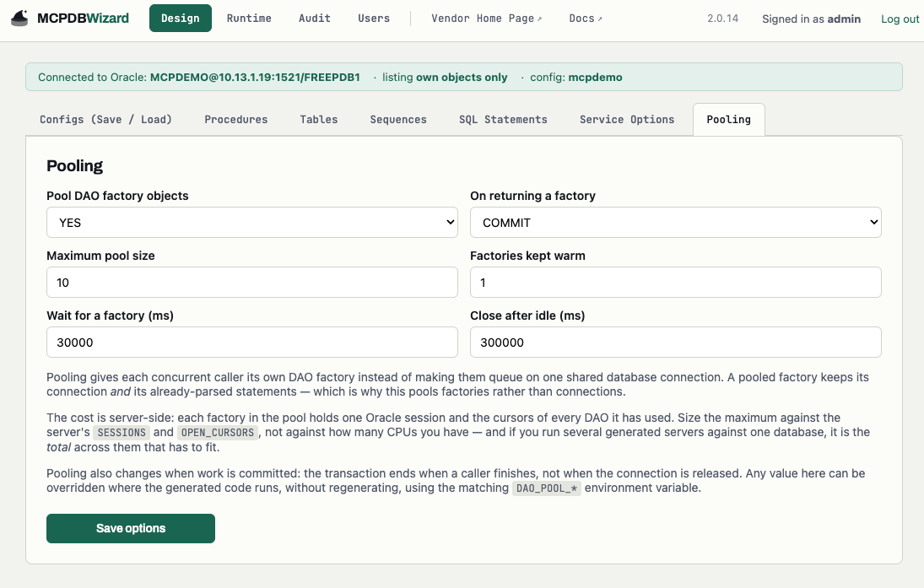Click the MCPDBWizard wizard hat logo
The image size is (924, 588).
point(19,19)
